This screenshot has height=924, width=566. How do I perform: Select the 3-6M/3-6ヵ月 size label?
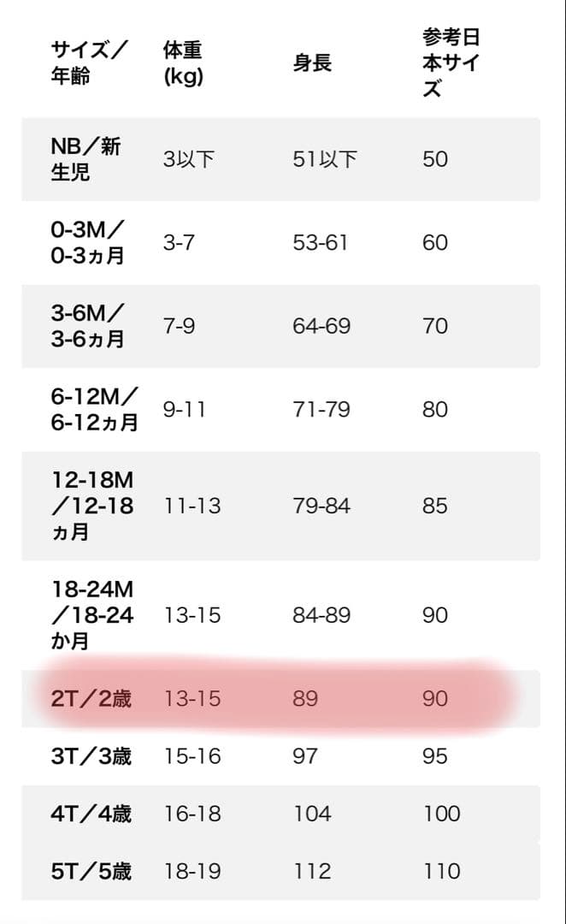87,326
